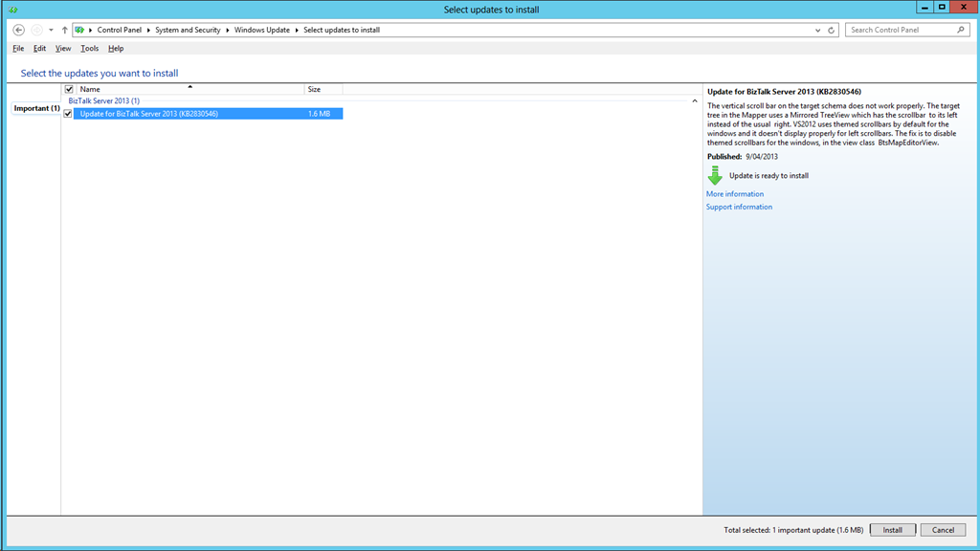The height and width of the screenshot is (551, 980).
Task: Click the search magnifier icon
Action: [x=961, y=30]
